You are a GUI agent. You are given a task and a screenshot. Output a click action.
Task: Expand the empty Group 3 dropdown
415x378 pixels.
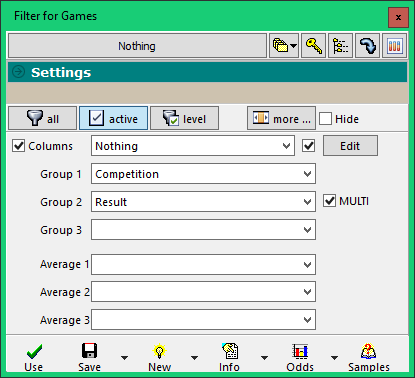pos(203,230)
